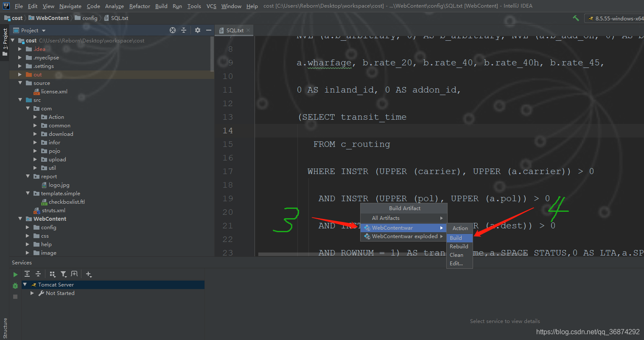Collapse all services in Services toolbar

38,274
